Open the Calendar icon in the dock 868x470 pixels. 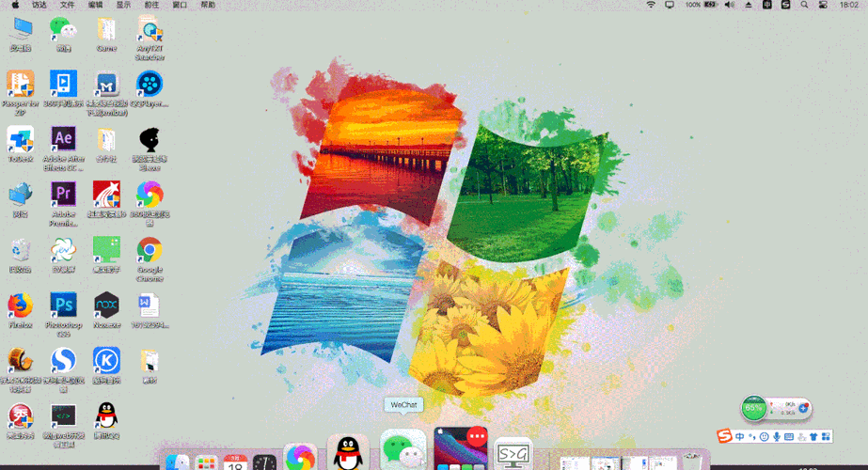[x=235, y=462]
